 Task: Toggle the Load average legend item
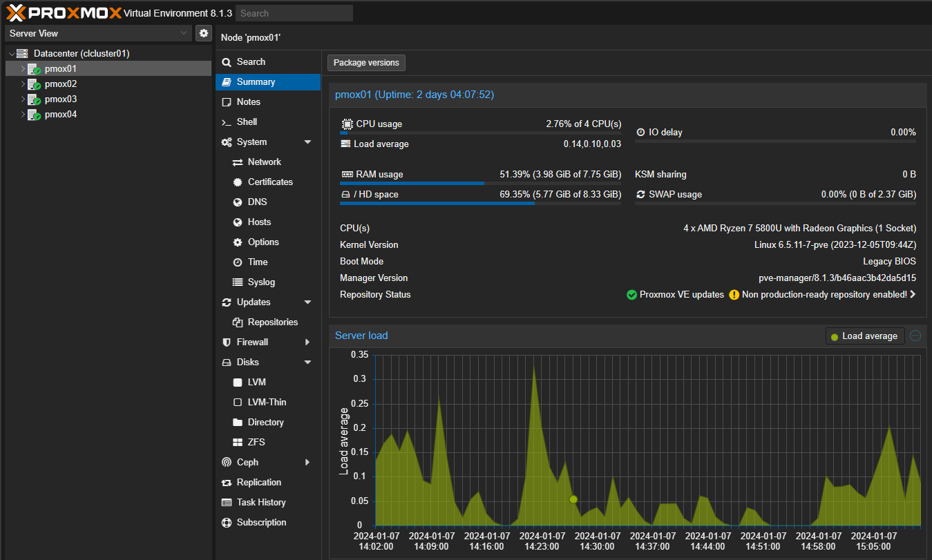click(x=864, y=336)
